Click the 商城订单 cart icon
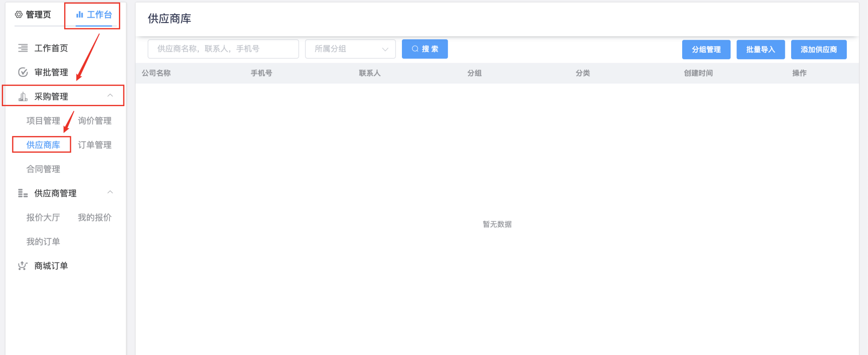This screenshot has height=355, width=868. pyautogui.click(x=23, y=266)
